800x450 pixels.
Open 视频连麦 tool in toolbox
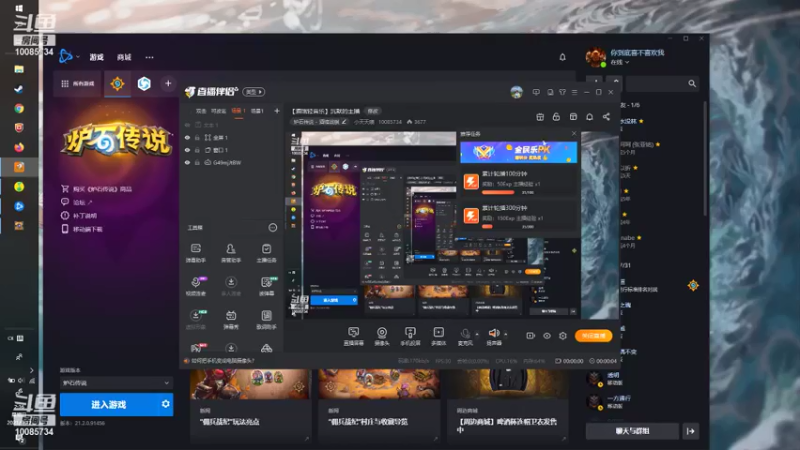tap(195, 286)
